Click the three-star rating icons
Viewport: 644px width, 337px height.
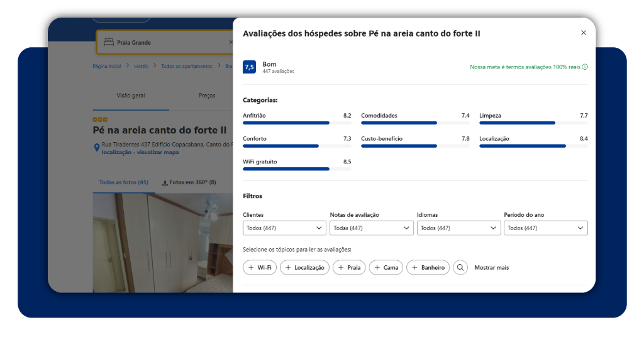tap(100, 119)
